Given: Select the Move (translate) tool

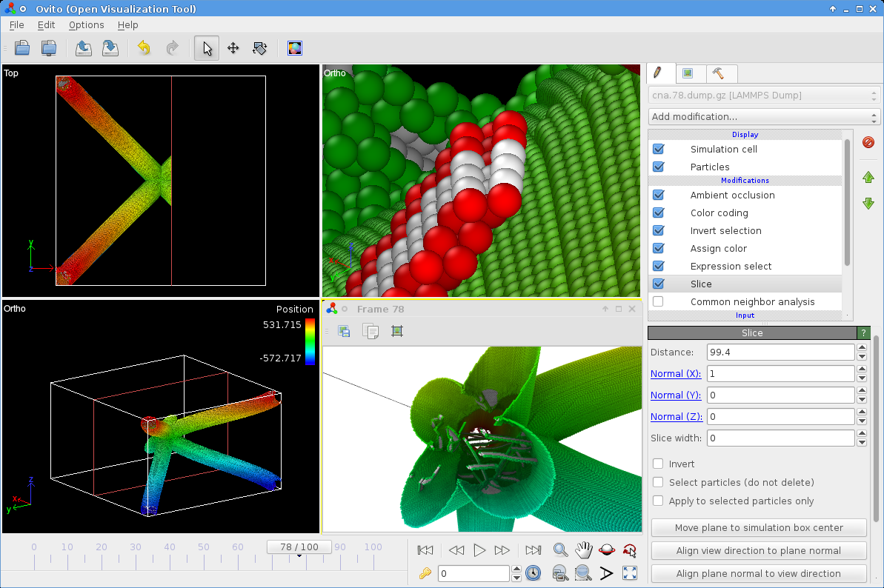Looking at the screenshot, I should coord(233,49).
